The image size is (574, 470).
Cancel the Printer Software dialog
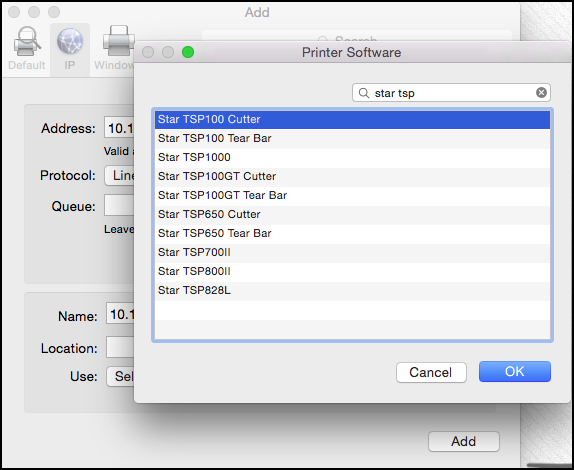pos(431,372)
